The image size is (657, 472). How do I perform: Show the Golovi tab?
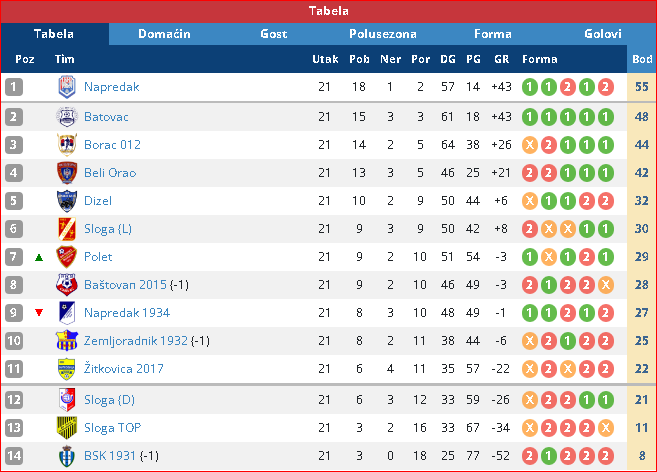pos(603,34)
